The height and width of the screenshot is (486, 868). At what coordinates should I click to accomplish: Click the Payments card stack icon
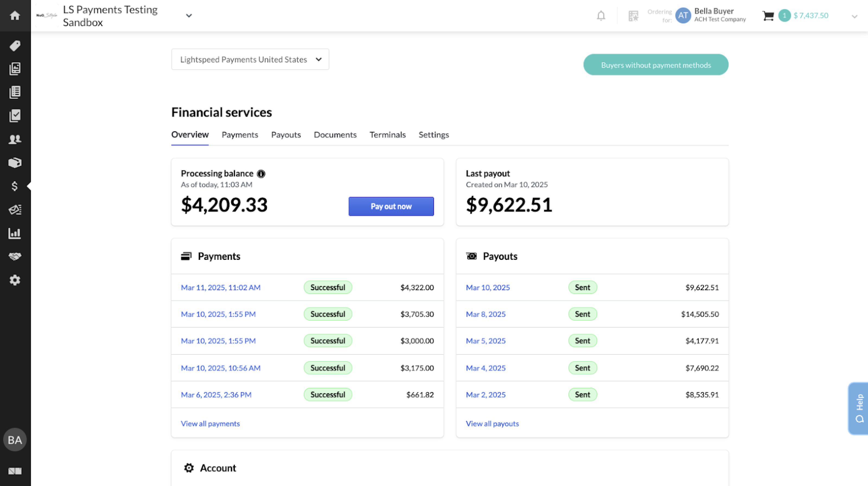186,256
